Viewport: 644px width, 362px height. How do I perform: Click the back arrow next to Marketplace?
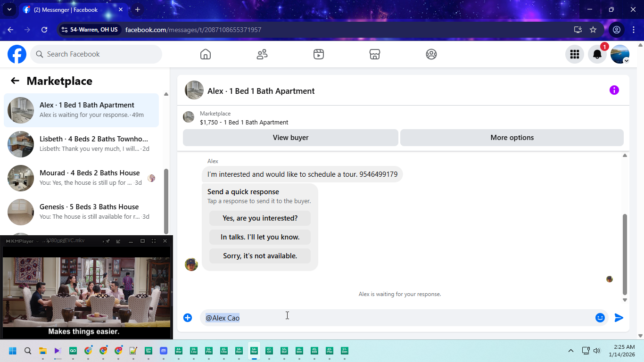coord(15,81)
